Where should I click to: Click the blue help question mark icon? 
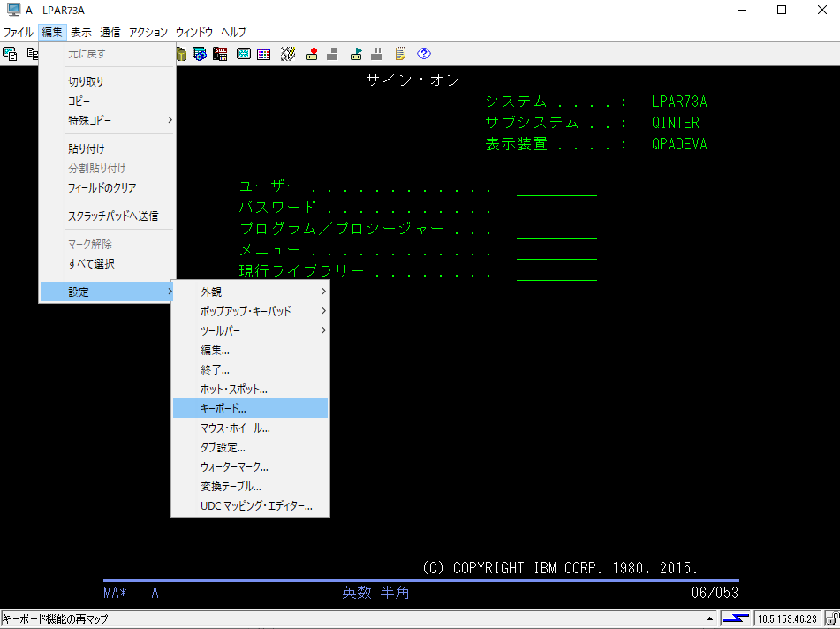424,54
